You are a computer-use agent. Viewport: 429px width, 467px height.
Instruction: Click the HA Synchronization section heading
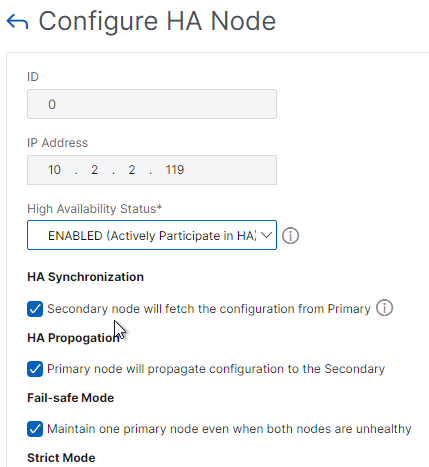tap(86, 277)
